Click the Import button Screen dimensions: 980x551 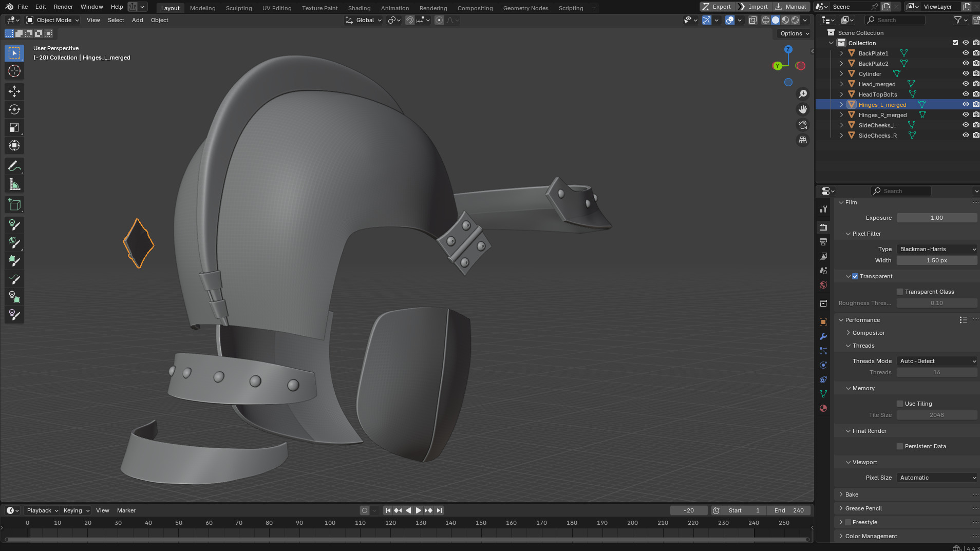pyautogui.click(x=753, y=7)
